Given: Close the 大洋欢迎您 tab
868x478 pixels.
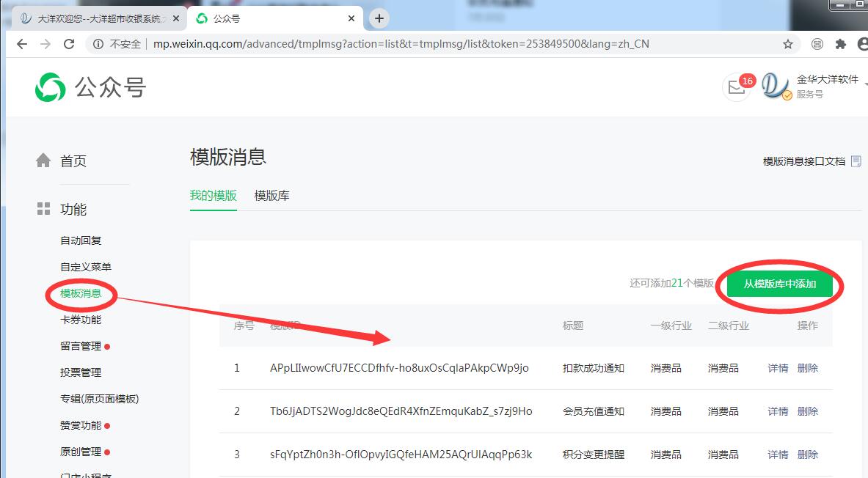Looking at the screenshot, I should [176, 18].
